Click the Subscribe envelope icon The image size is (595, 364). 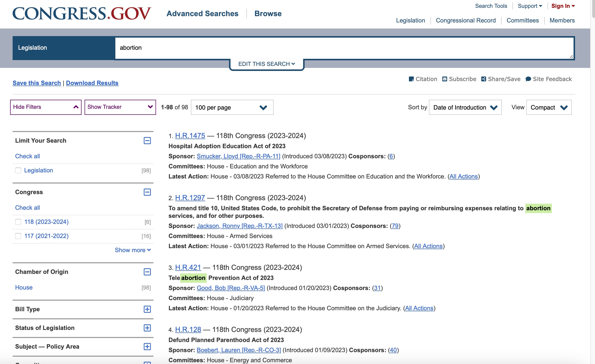pos(445,79)
